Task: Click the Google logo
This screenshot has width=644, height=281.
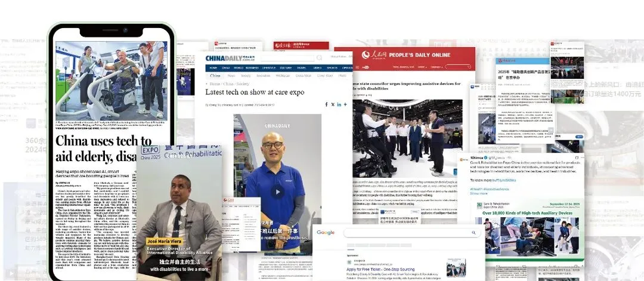Action: click(326, 233)
